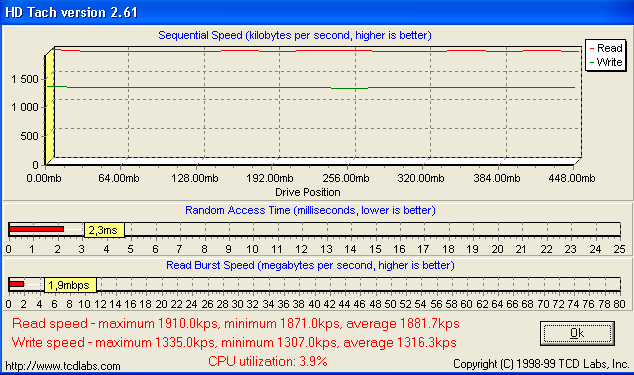Click the 256.00mb drive position label

(x=346, y=178)
